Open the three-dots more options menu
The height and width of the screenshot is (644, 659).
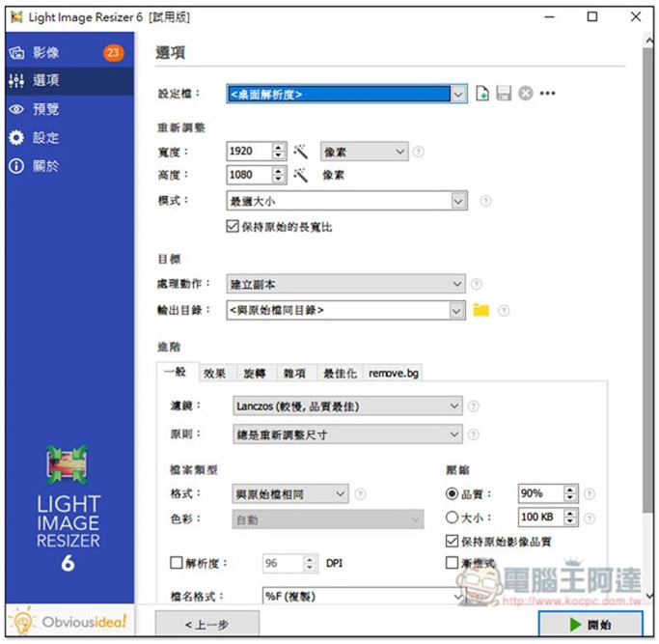pyautogui.click(x=548, y=94)
